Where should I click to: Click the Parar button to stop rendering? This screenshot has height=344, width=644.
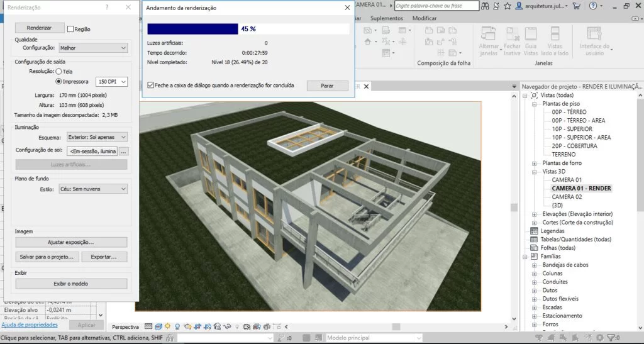click(327, 86)
